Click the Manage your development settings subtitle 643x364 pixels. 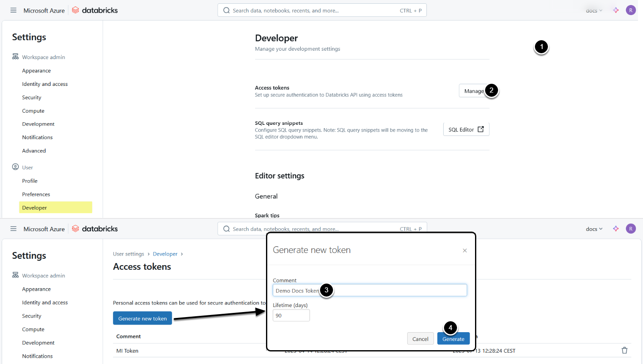point(297,49)
